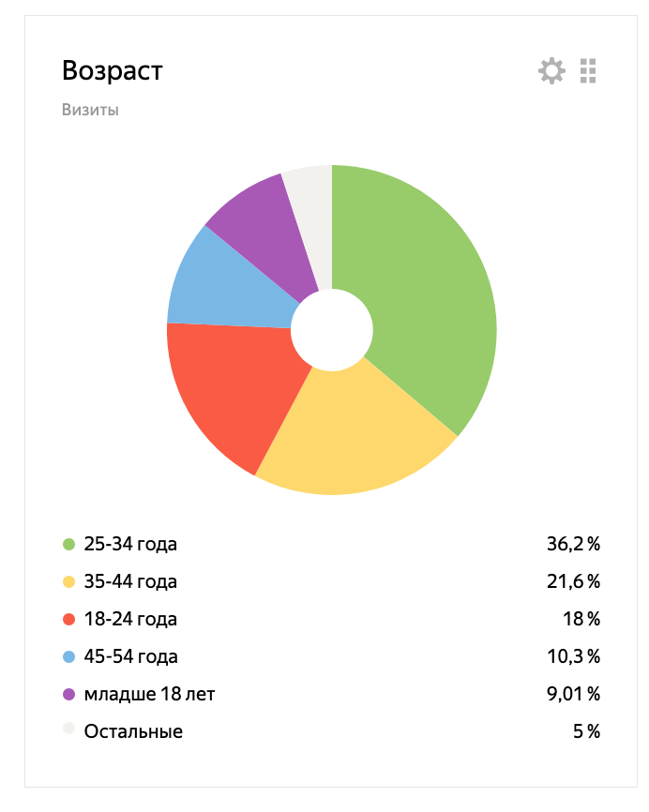Click the grid icon beside the gear
The width and height of the screenshot is (649, 812).
(588, 70)
